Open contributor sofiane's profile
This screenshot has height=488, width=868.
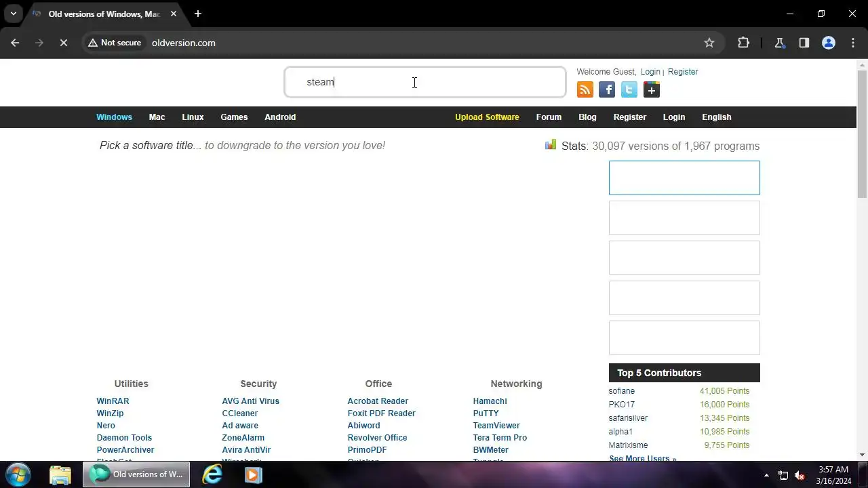pos(622,391)
